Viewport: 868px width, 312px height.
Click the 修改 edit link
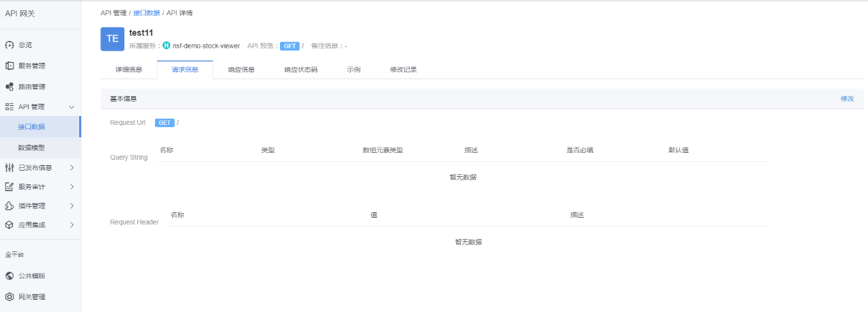847,99
